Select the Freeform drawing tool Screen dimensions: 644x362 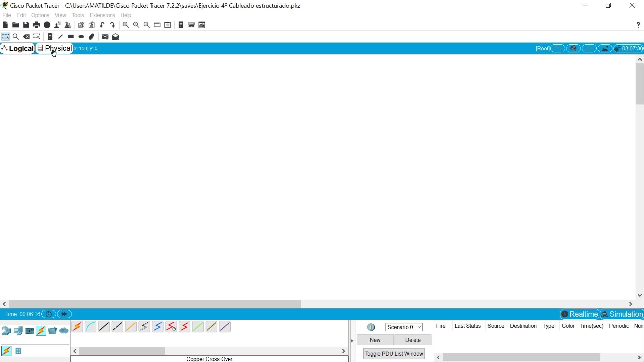pos(92,37)
